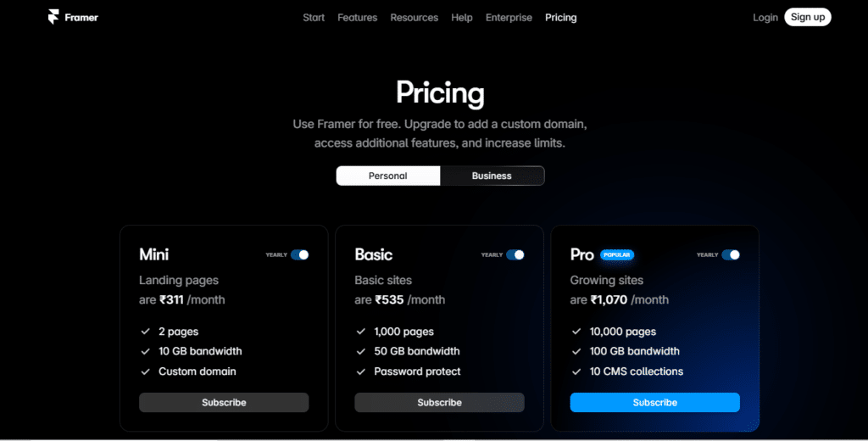Image resolution: width=868 pixels, height=441 pixels.
Task: Toggle yearly billing on Basic plan
Action: coord(515,255)
